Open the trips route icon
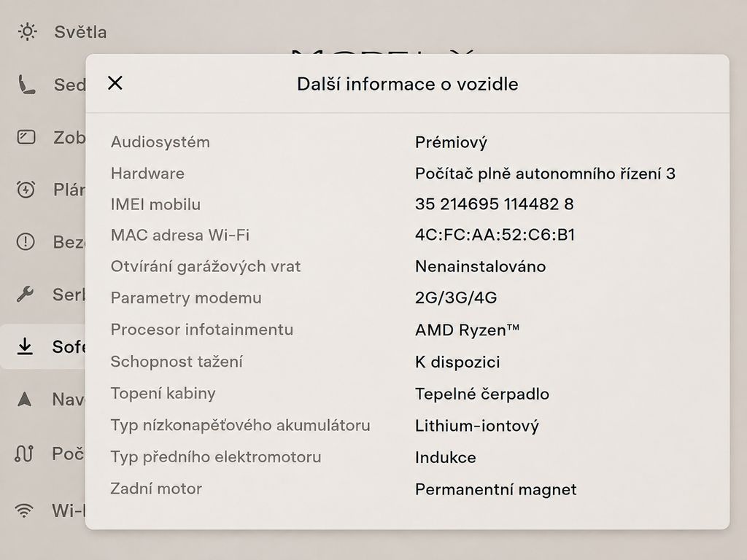The image size is (747, 560). pos(24,454)
